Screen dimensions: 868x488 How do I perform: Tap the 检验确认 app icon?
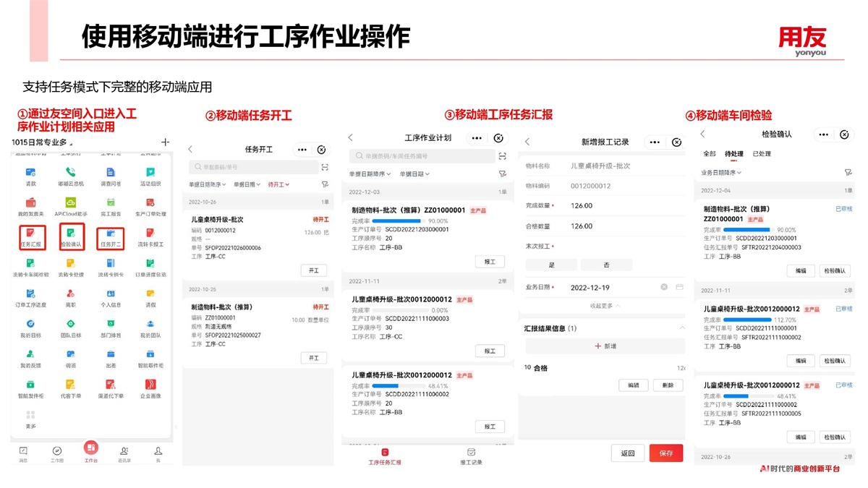tap(71, 237)
